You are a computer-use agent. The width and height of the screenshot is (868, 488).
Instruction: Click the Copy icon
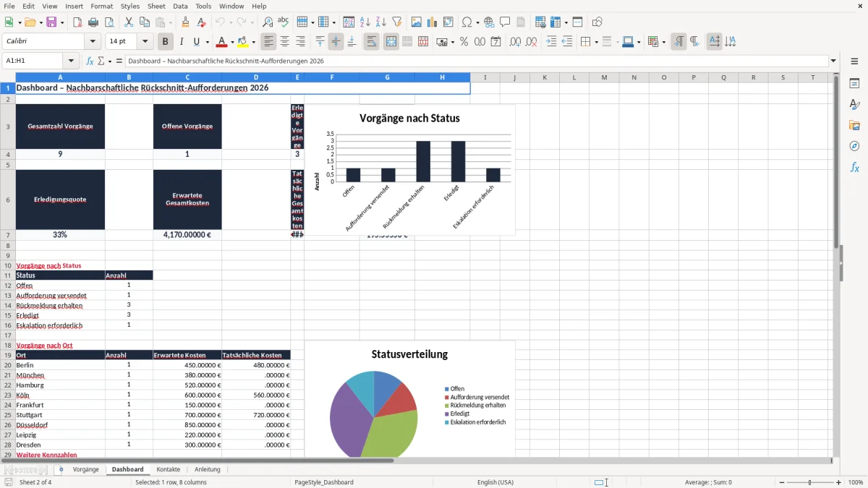[x=144, y=22]
